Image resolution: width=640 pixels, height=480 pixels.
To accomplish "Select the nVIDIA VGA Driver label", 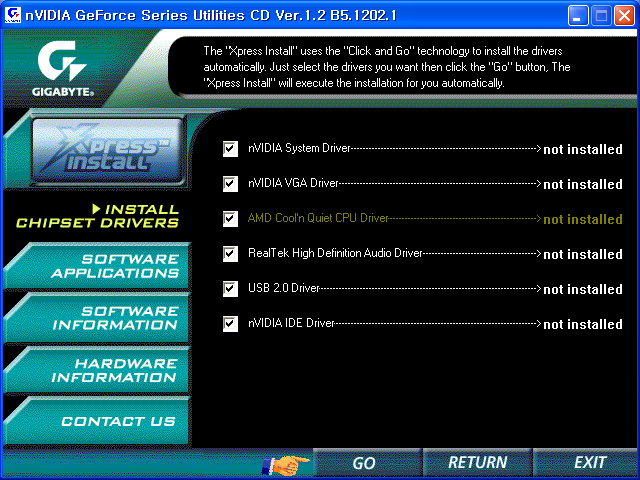I will (x=293, y=183).
